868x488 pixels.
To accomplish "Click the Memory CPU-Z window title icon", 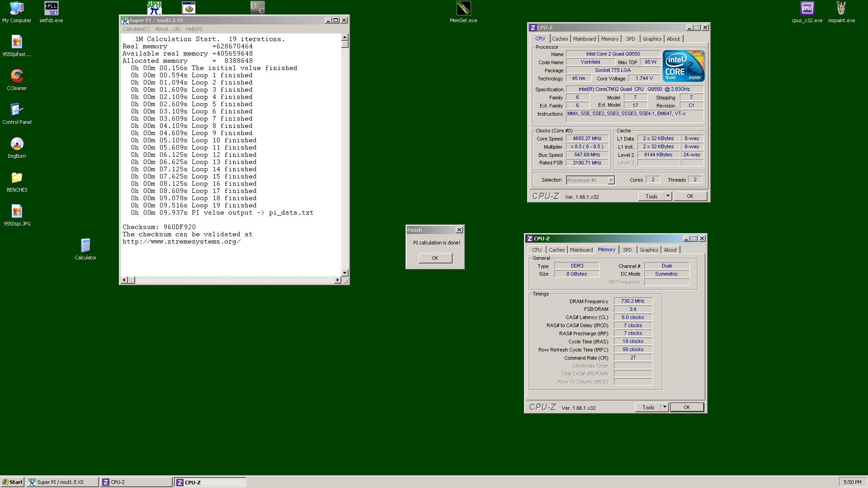I will pos(530,239).
